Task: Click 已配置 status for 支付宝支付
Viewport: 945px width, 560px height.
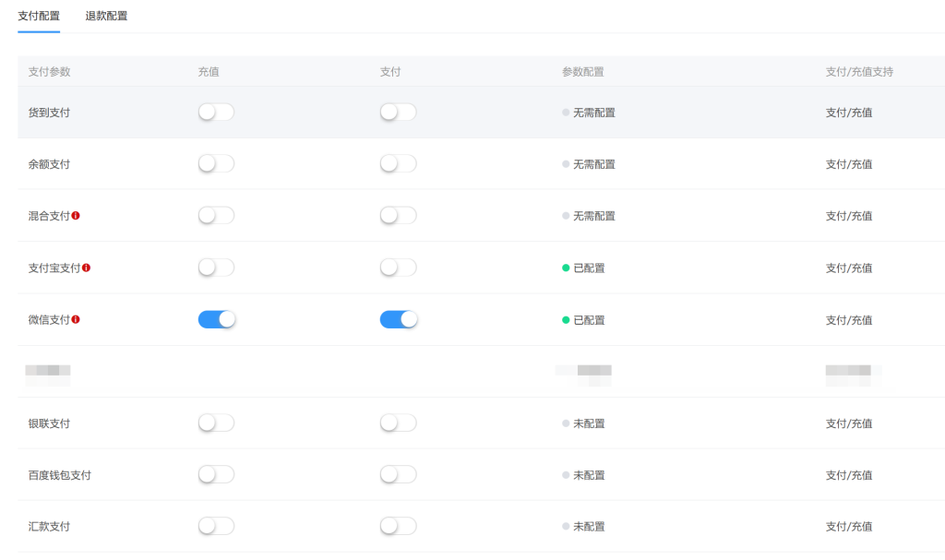Action: point(588,268)
